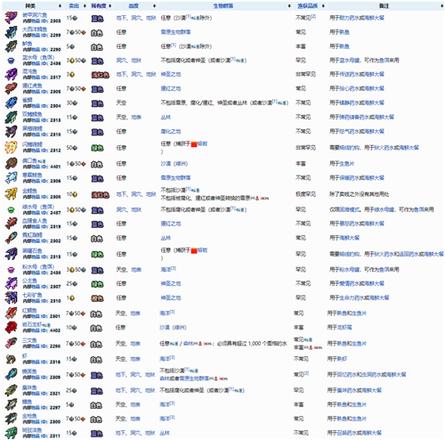Open the fish name link above ID 2304
The width and height of the screenshot is (445, 440).
click(27, 100)
